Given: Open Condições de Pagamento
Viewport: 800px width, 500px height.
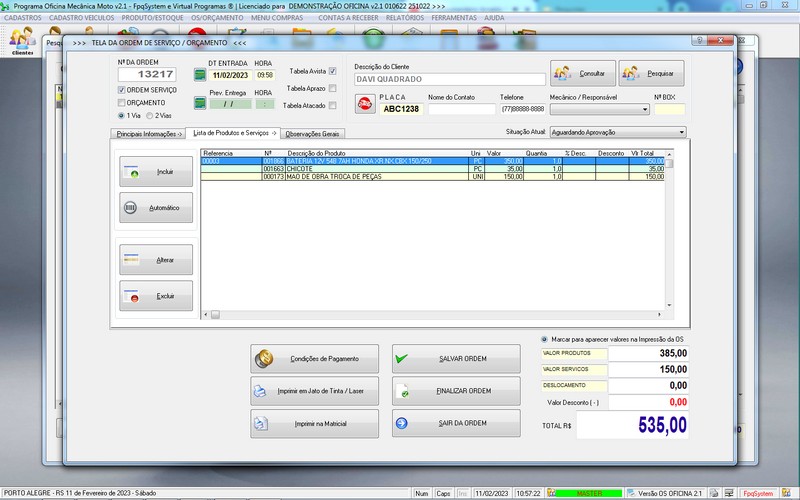Looking at the screenshot, I should 314,359.
